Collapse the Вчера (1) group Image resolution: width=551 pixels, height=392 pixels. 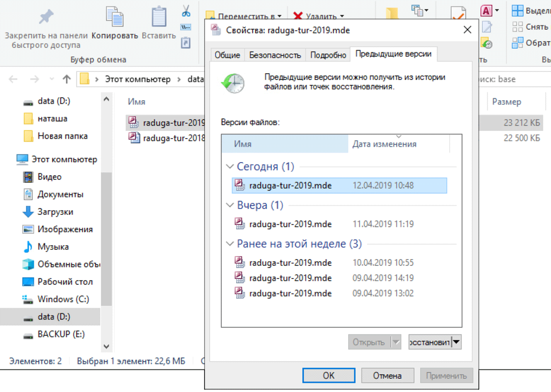pos(230,205)
